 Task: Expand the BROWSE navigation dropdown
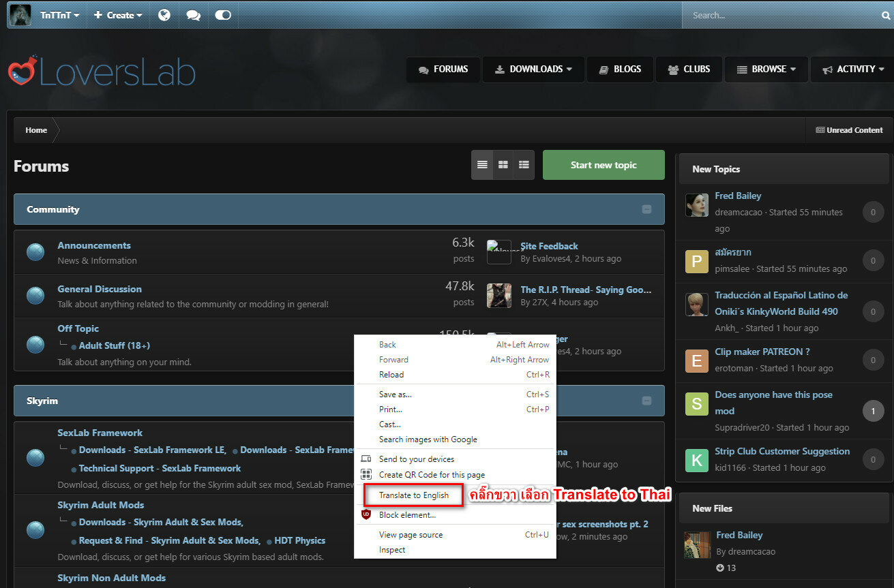tap(766, 69)
